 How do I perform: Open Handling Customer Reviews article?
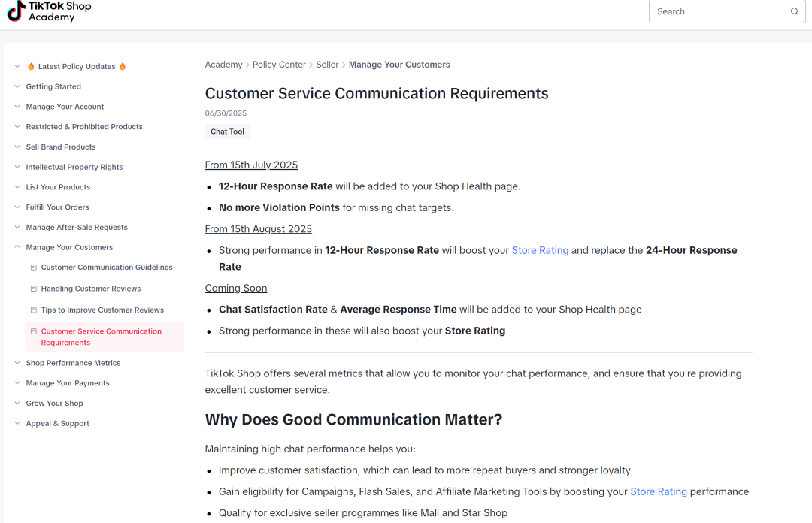coord(91,289)
